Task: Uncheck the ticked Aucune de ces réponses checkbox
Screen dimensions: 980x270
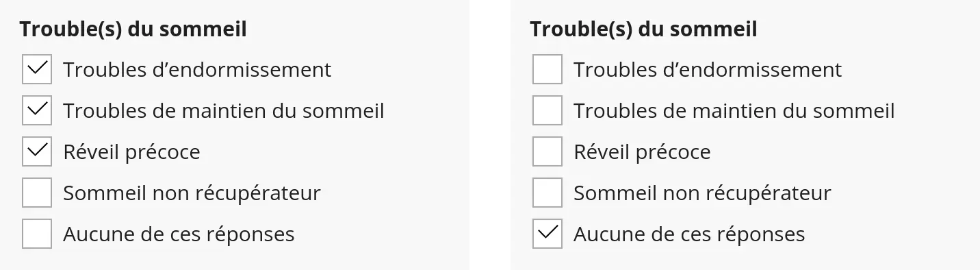Action: tap(547, 234)
